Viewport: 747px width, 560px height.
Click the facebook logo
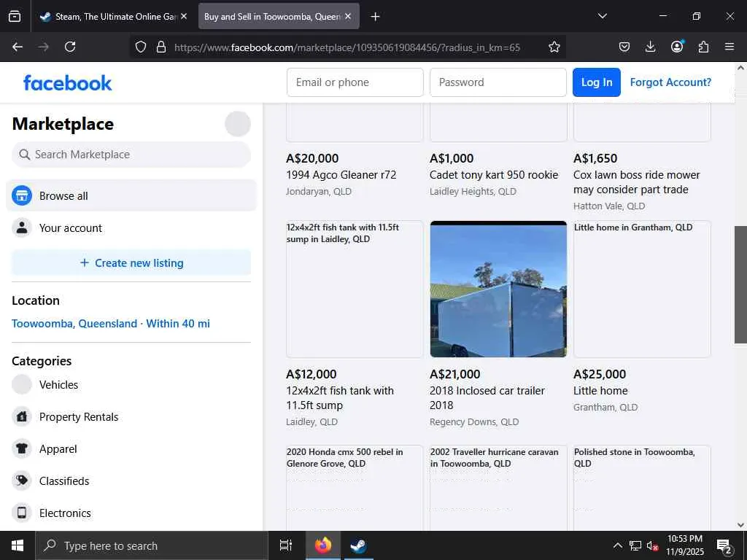click(x=67, y=83)
